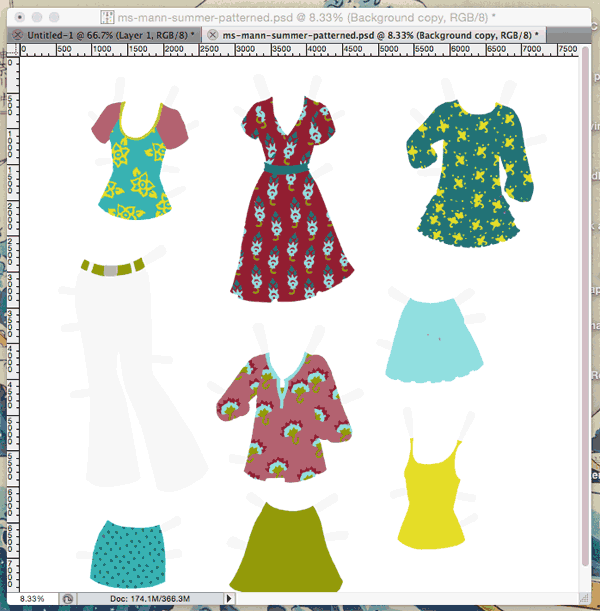Click the red patterned dress on canvas

291,199
